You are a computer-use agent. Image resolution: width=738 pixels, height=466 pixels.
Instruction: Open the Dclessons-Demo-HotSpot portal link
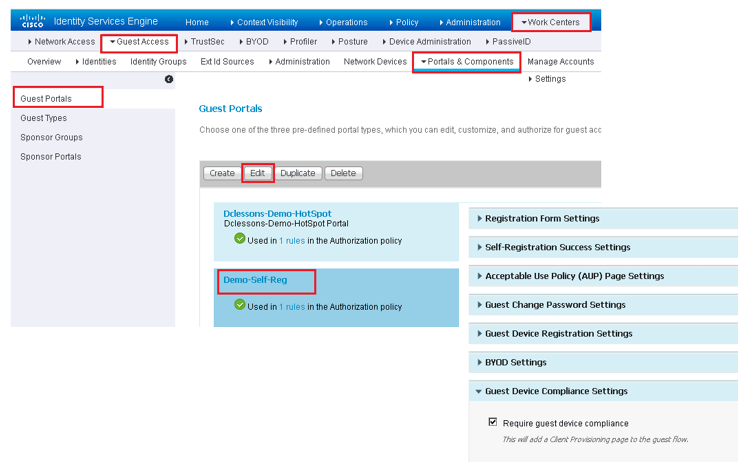click(x=277, y=213)
